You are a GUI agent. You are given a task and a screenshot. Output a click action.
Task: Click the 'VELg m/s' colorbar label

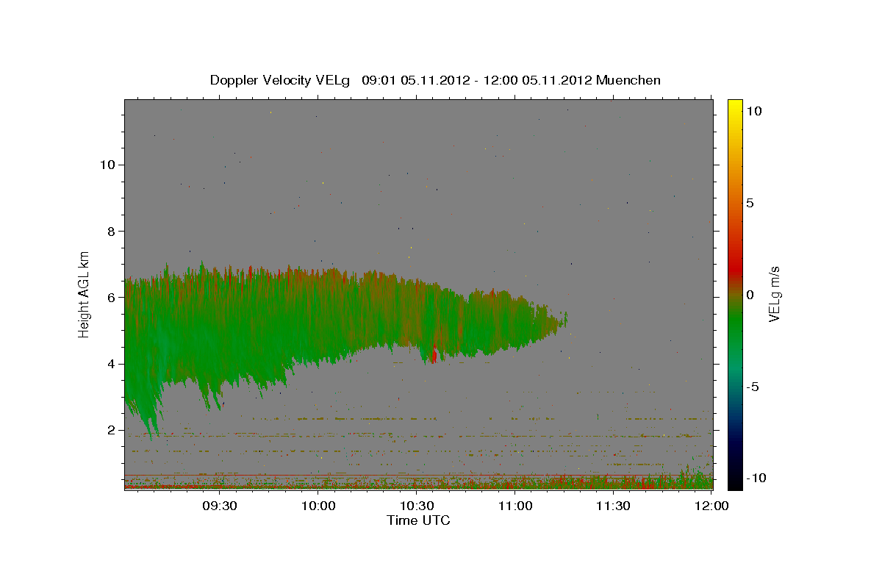[774, 294]
